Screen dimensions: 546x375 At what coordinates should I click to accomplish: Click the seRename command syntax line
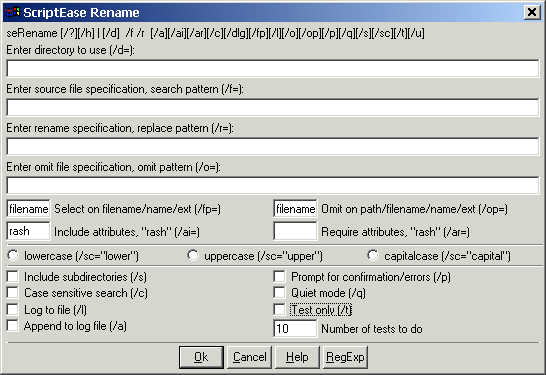216,33
